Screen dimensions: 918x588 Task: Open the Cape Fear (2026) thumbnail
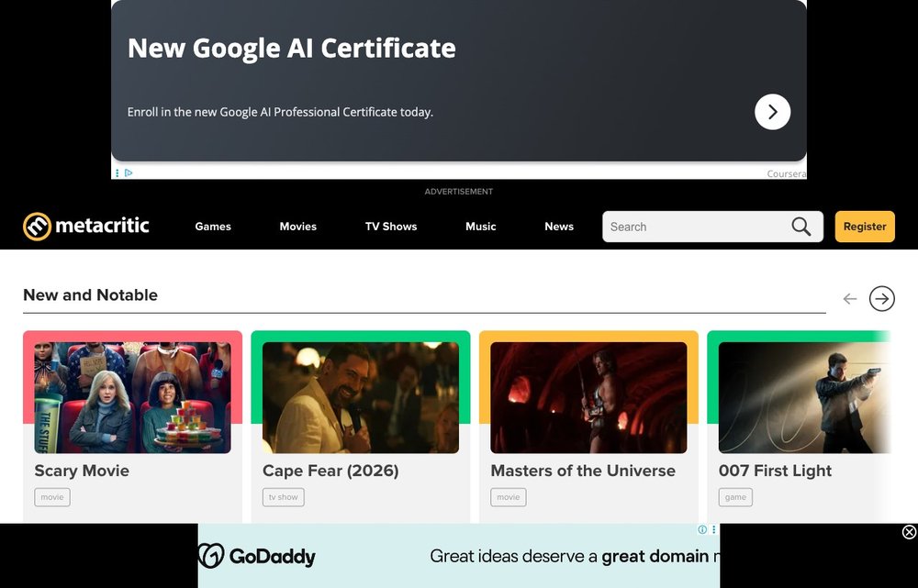coord(361,398)
